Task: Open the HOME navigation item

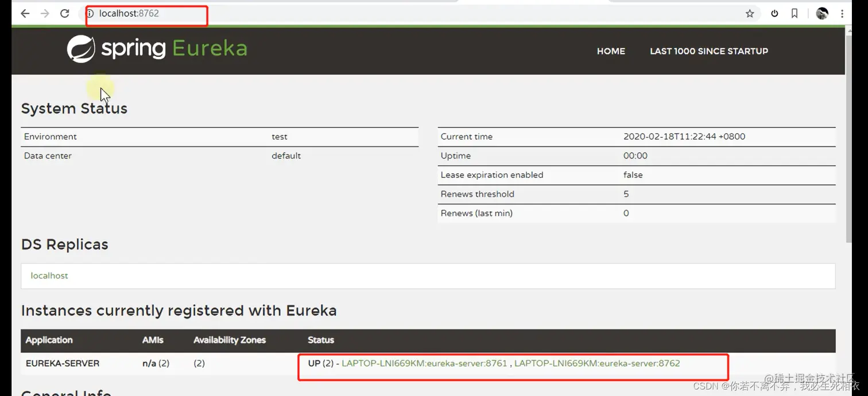Action: coord(611,51)
